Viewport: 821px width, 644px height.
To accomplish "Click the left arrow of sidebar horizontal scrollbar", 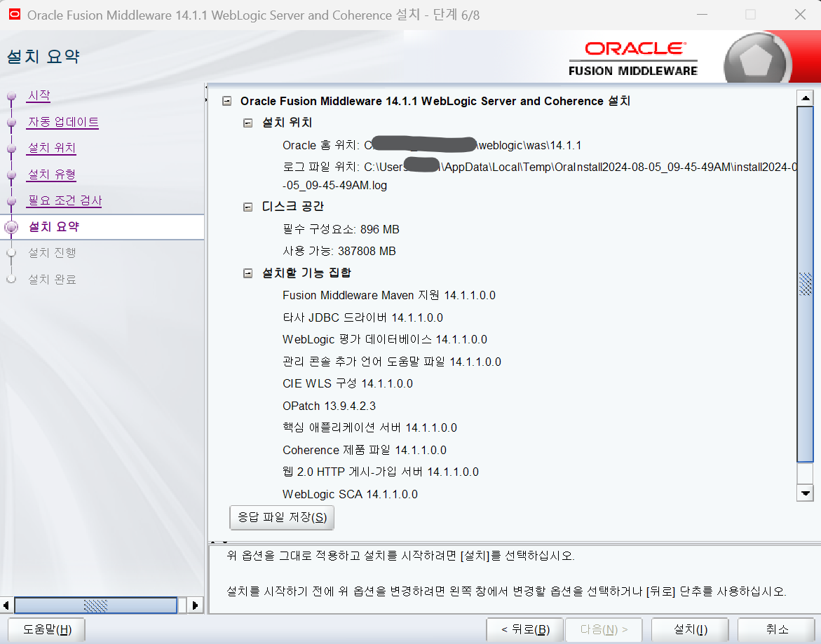I will pyautogui.click(x=6, y=605).
